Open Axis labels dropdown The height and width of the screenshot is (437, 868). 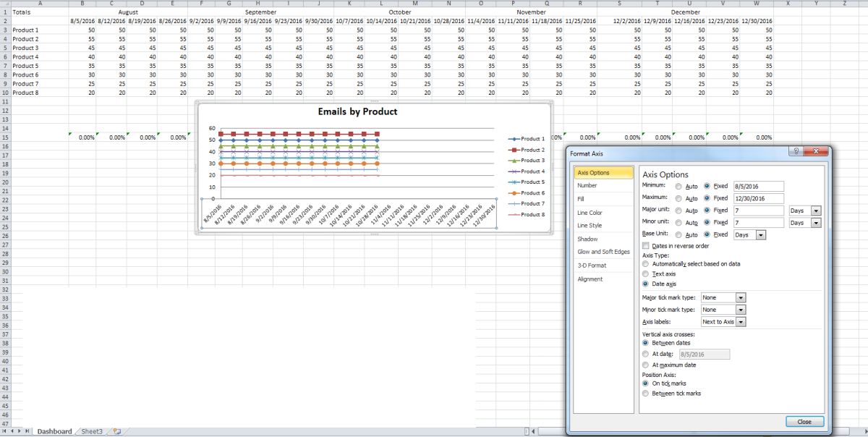click(740, 322)
